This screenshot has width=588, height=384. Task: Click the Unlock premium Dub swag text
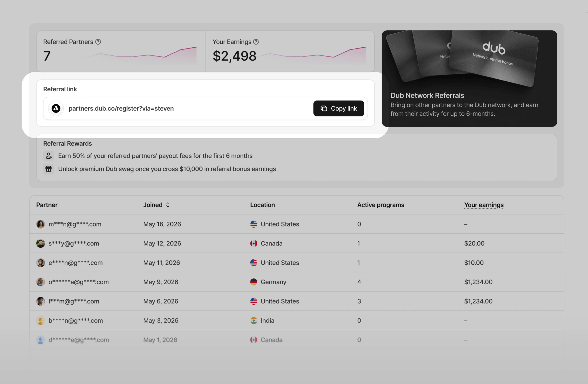point(167,169)
